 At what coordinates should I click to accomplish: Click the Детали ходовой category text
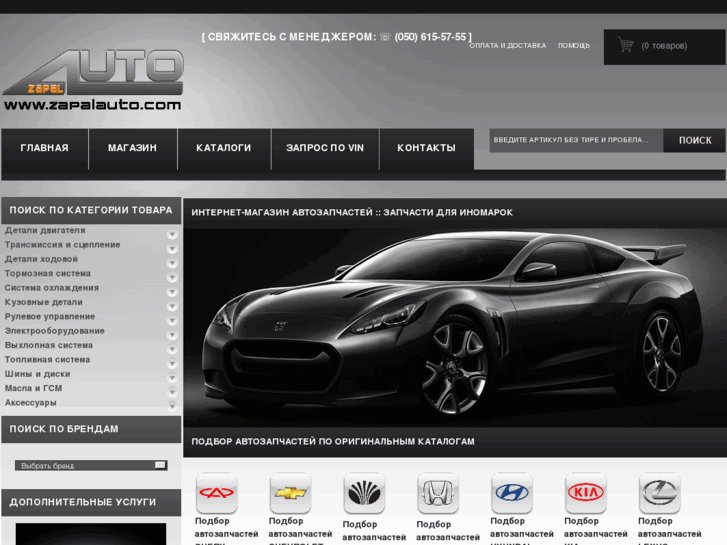point(41,259)
